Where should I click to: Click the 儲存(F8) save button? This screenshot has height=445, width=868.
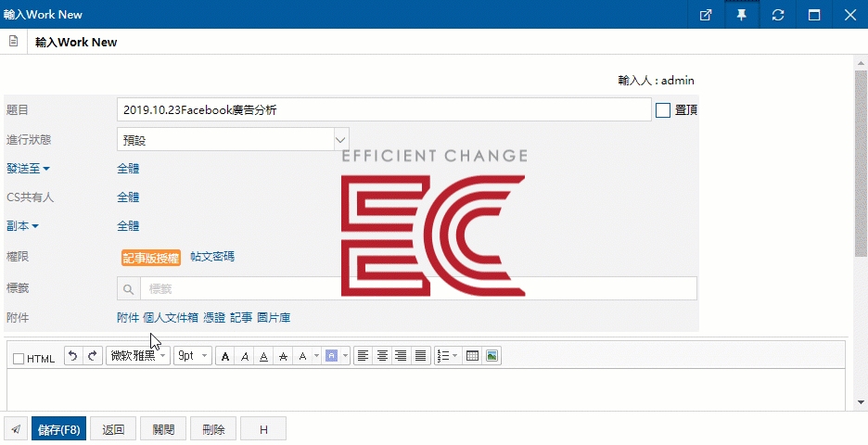pos(58,429)
